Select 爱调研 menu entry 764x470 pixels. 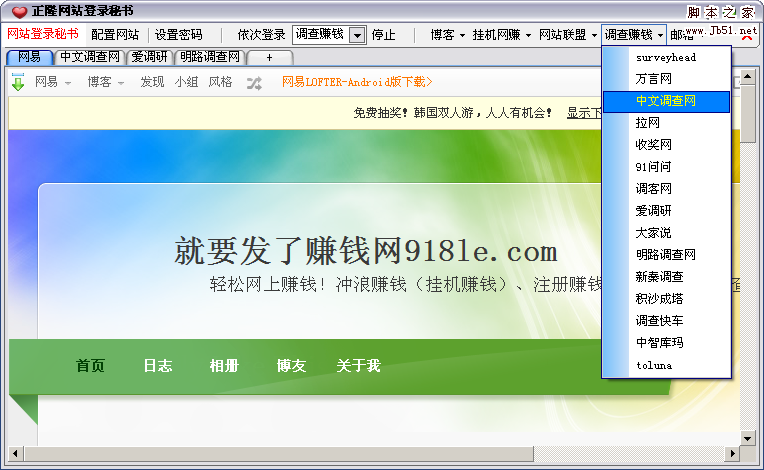click(666, 211)
